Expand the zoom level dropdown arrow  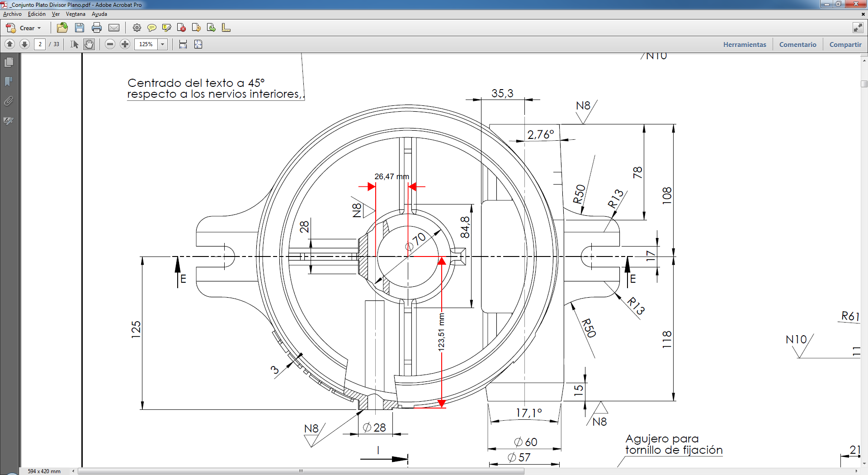[x=163, y=44]
